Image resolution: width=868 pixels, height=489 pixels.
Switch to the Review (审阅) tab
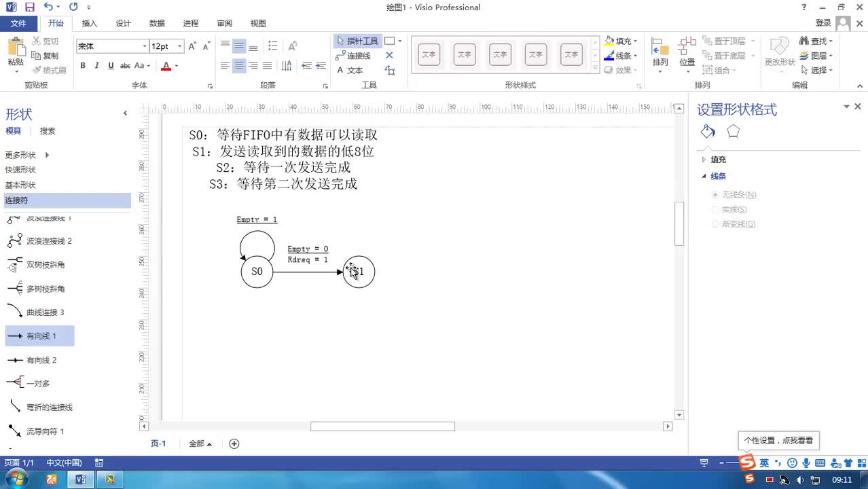click(x=225, y=23)
